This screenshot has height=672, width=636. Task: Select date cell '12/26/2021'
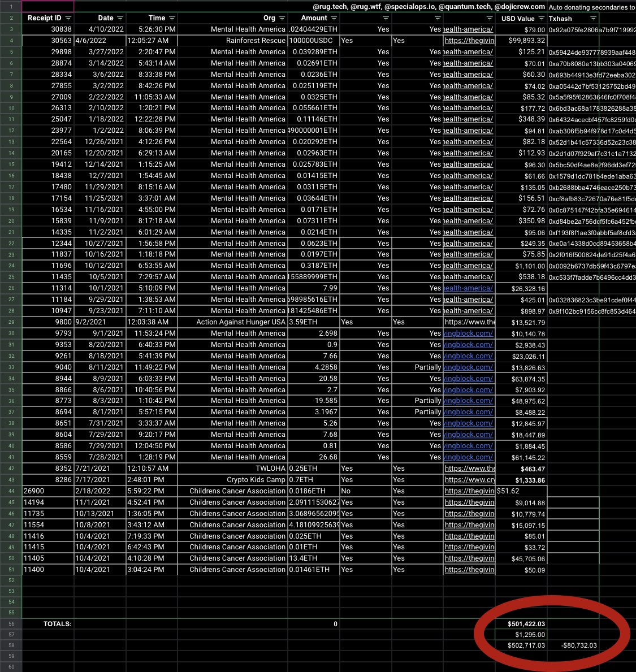coord(100,141)
